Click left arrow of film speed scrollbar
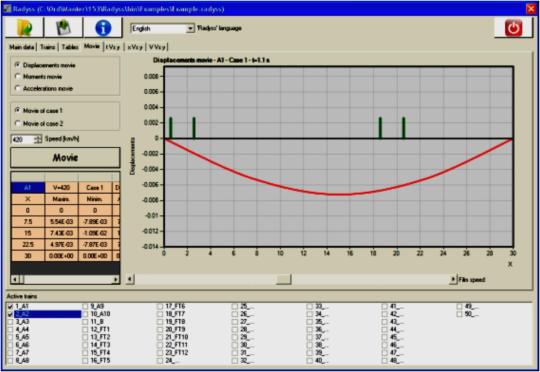 pos(130,279)
